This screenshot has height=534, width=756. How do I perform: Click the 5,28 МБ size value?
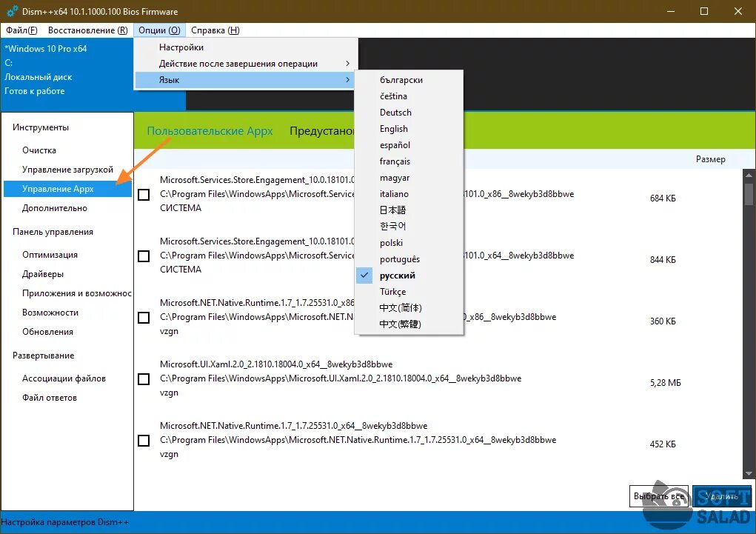tap(666, 383)
